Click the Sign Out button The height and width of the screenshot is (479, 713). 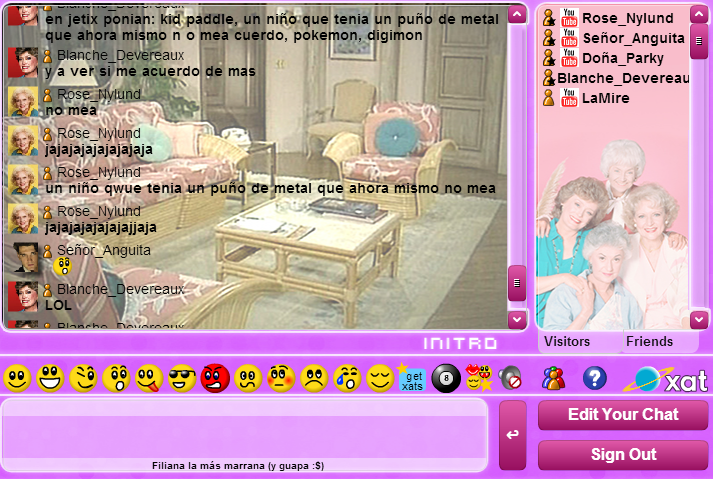point(623,455)
